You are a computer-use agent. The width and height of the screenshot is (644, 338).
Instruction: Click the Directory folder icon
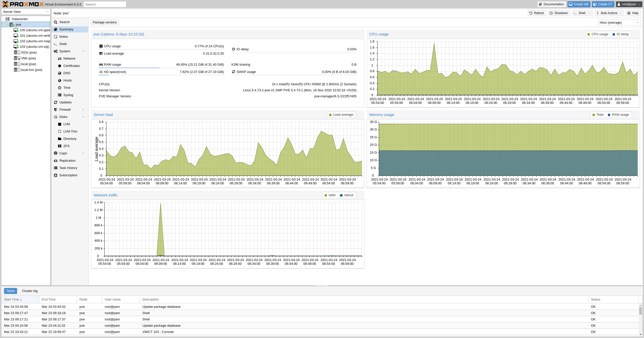60,139
